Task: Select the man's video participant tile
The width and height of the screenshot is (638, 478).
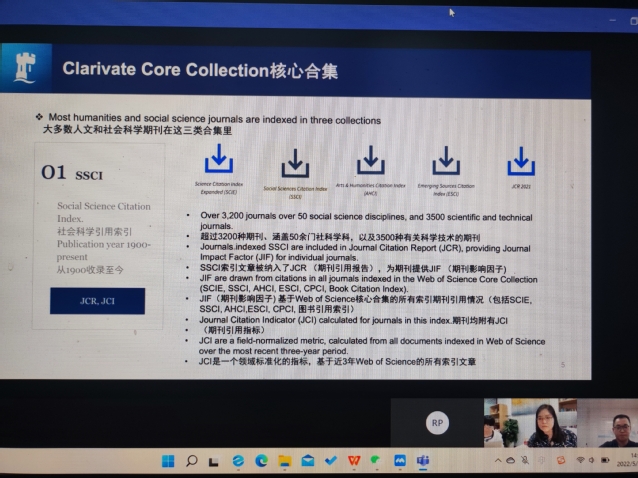Action: click(x=608, y=423)
